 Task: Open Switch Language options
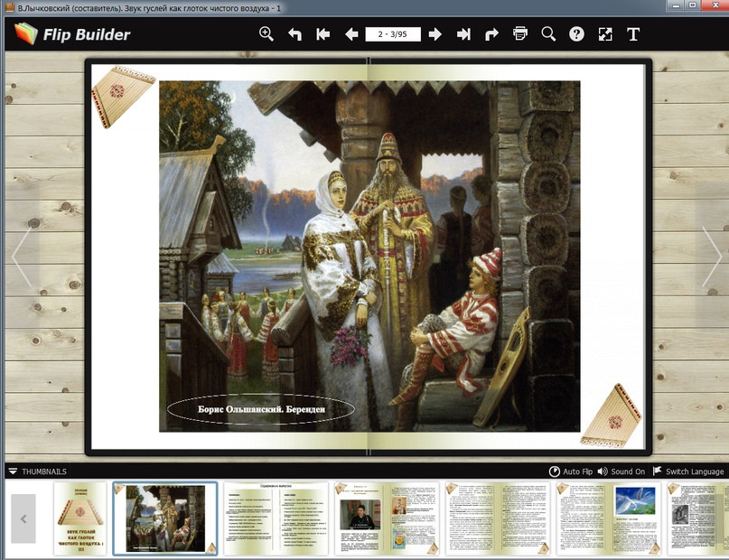tap(687, 471)
